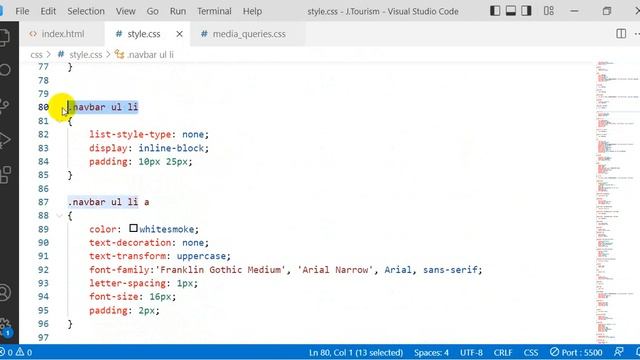Open the Selection menu
Image resolution: width=640 pixels, height=360 pixels.
86,11
